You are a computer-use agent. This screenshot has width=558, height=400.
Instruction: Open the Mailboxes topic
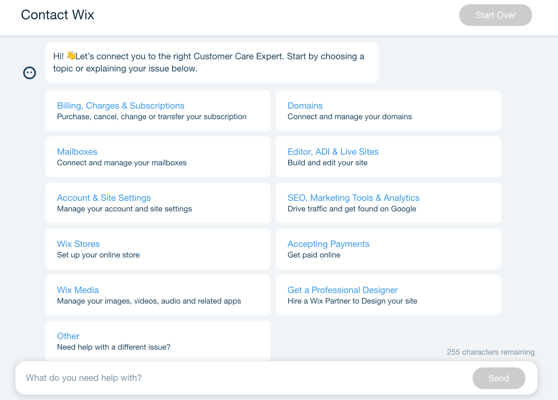pyautogui.click(x=158, y=157)
